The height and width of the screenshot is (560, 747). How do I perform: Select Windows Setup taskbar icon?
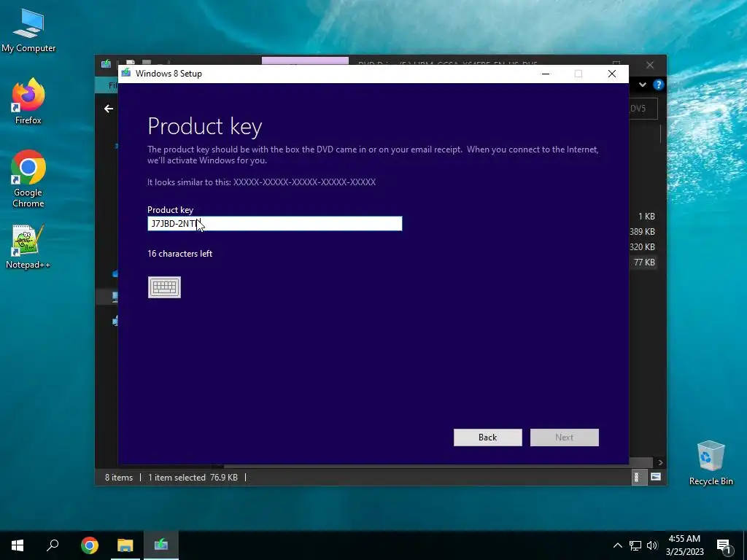[x=161, y=545]
